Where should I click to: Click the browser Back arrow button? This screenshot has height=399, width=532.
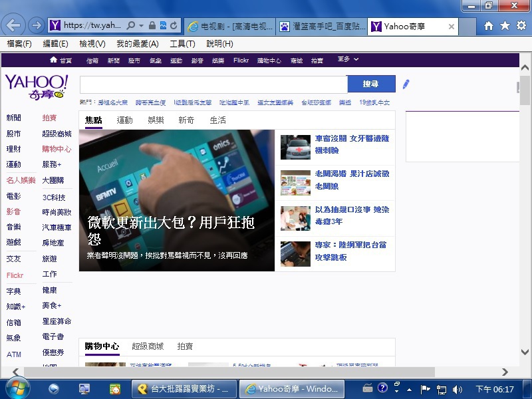13,25
